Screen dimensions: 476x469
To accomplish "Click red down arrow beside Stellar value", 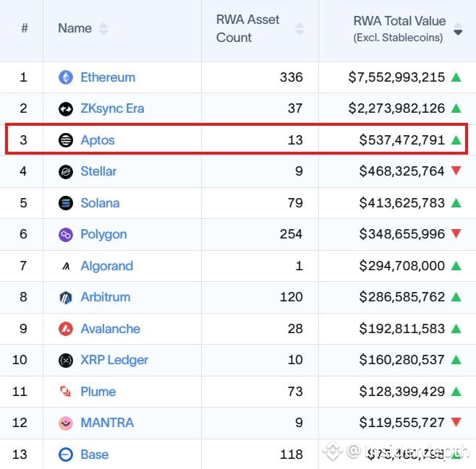I will pyautogui.click(x=456, y=171).
